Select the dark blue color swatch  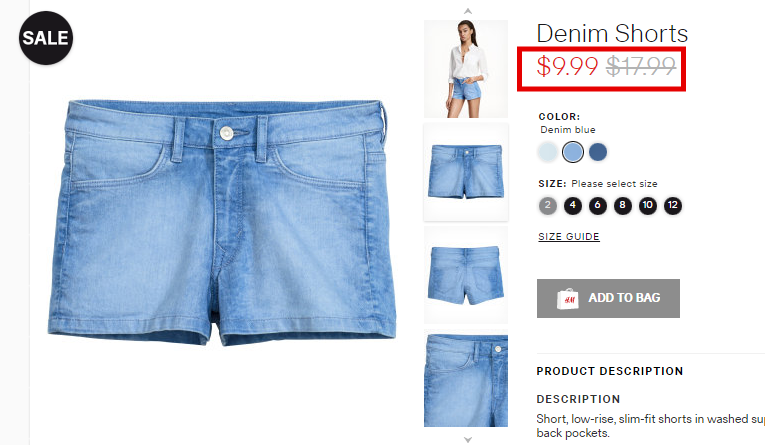598,152
